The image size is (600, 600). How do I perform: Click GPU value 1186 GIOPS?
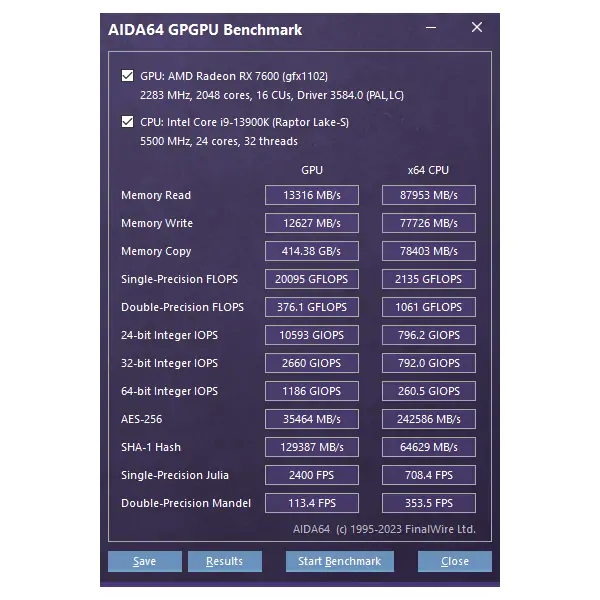coord(312,391)
